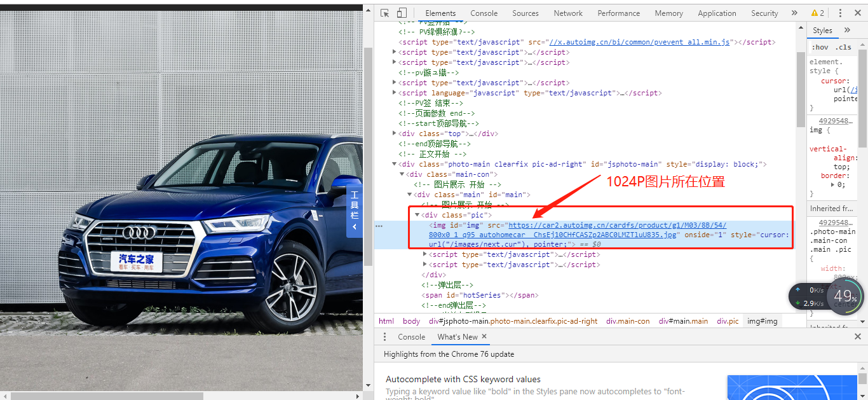This screenshot has height=400, width=868.
Task: Click the warnings count indicator
Action: (x=818, y=13)
